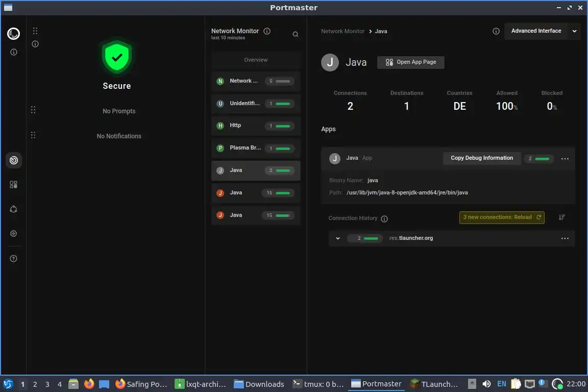Select the Unidentifi... process entry
Image resolution: width=588 pixels, height=392 pixels.
point(256,104)
